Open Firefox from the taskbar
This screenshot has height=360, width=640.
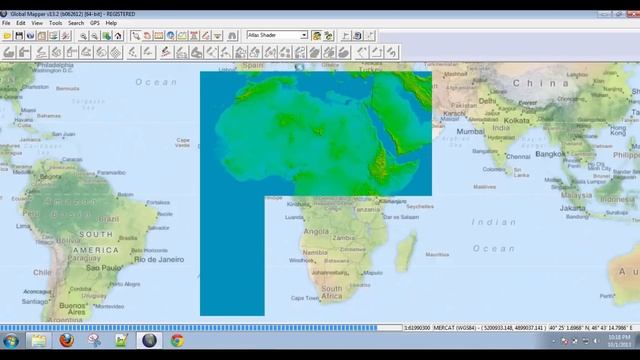point(67,340)
